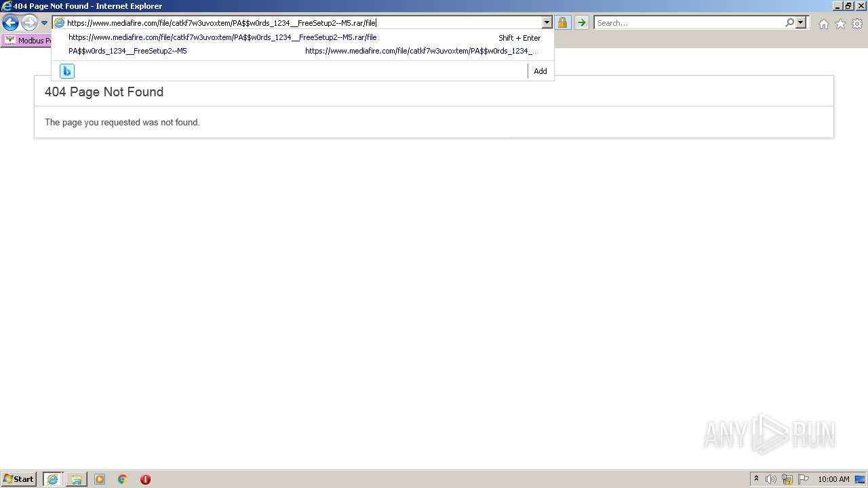Click the Show Desktop button
868x488 pixels.
click(x=860, y=479)
